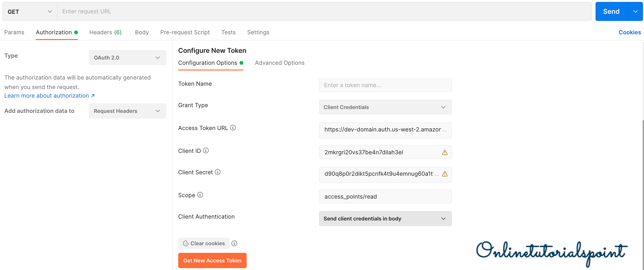Switch to the Headers tab
644x270 pixels.
coord(105,32)
